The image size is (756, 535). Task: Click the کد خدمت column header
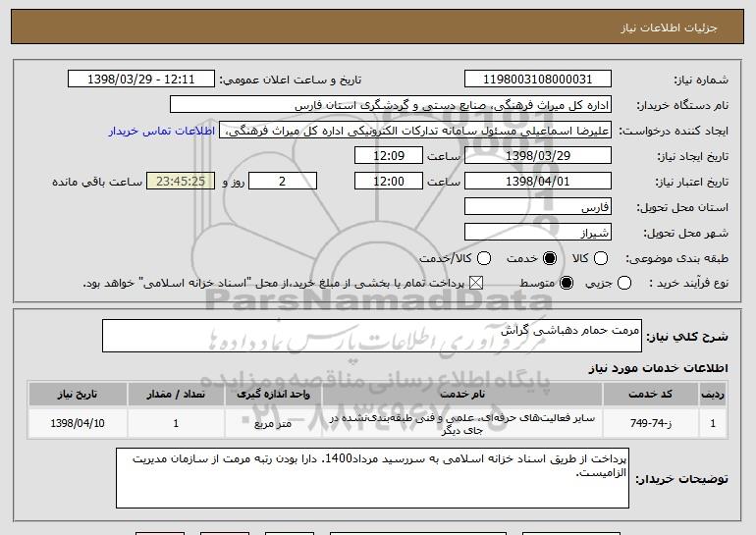click(x=650, y=395)
